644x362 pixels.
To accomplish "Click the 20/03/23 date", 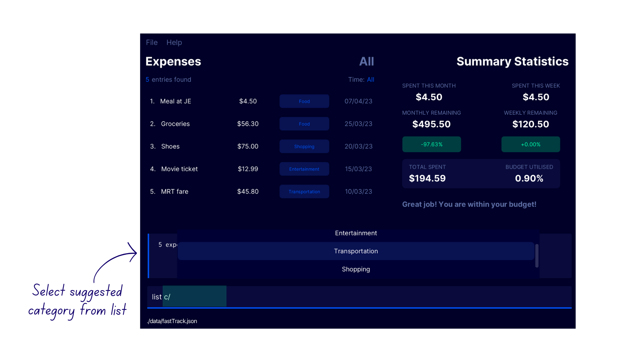I will pyautogui.click(x=358, y=146).
